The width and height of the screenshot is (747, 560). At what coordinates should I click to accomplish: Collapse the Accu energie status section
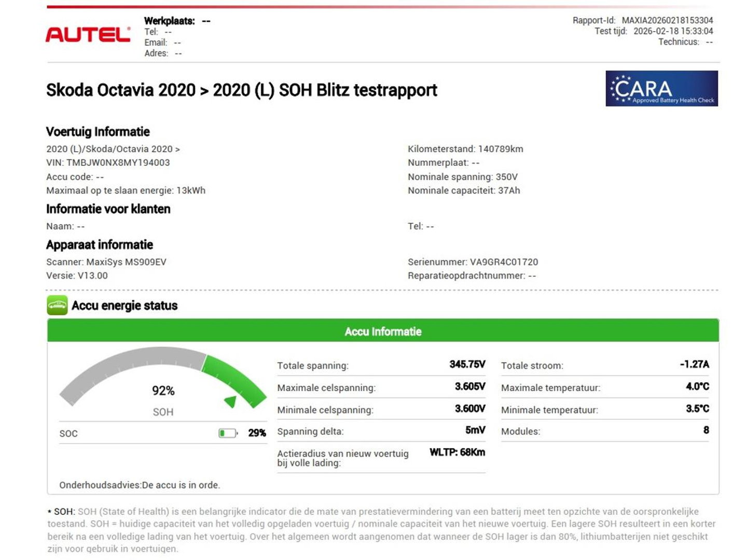124,305
